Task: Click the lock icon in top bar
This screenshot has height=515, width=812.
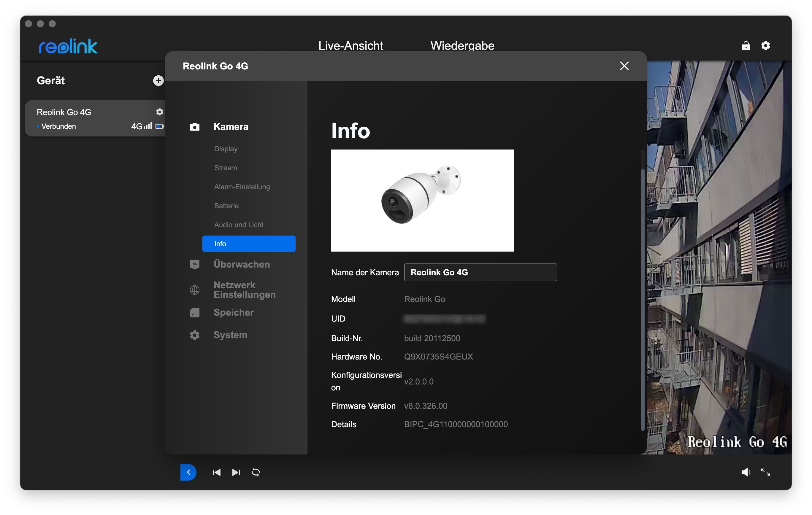Action: point(746,46)
